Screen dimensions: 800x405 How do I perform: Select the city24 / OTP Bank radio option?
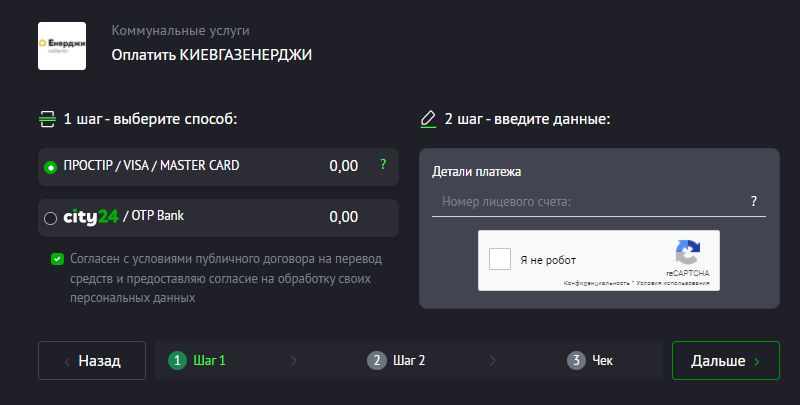click(x=50, y=218)
